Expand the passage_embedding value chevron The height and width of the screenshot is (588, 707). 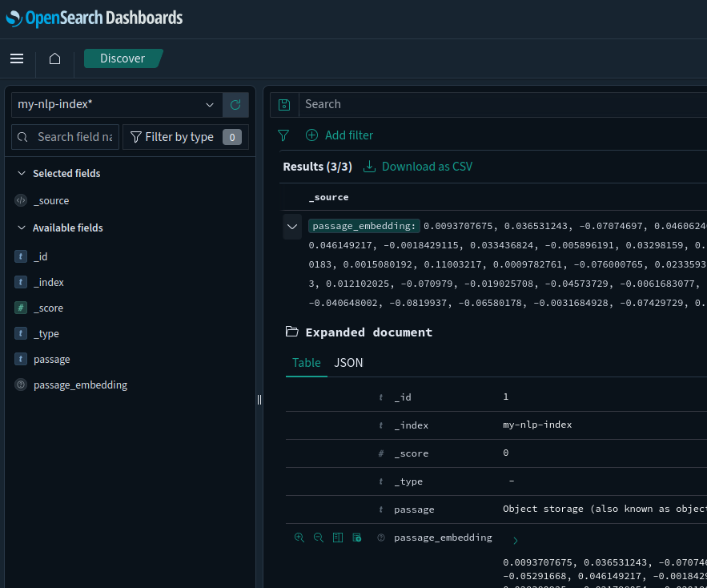(516, 541)
